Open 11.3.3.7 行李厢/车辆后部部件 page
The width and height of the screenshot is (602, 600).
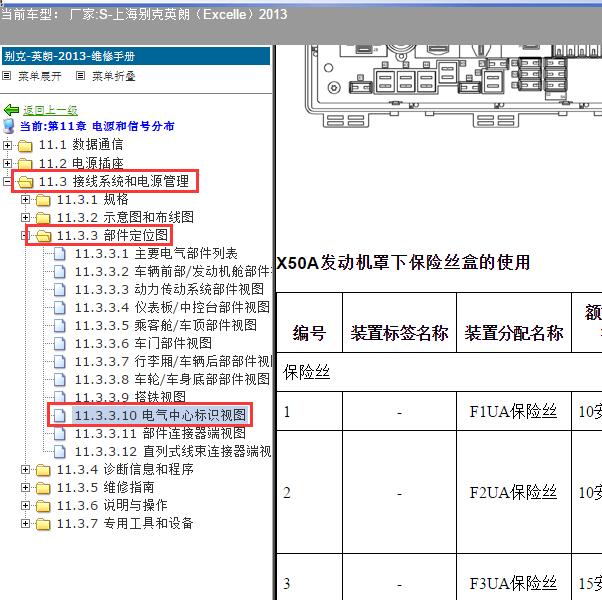tap(173, 362)
